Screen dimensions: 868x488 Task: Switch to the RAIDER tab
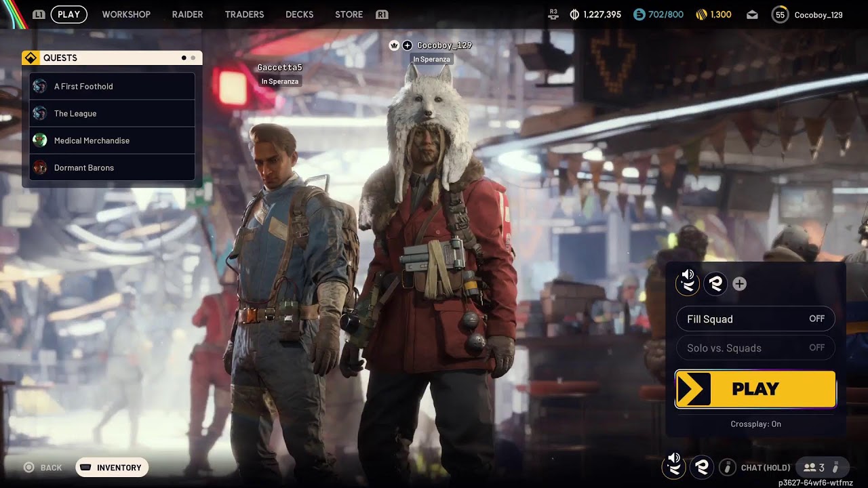point(187,14)
